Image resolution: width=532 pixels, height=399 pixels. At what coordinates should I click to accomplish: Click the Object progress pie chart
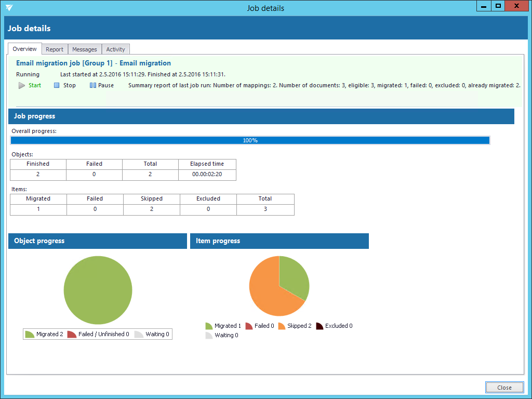[x=98, y=290]
